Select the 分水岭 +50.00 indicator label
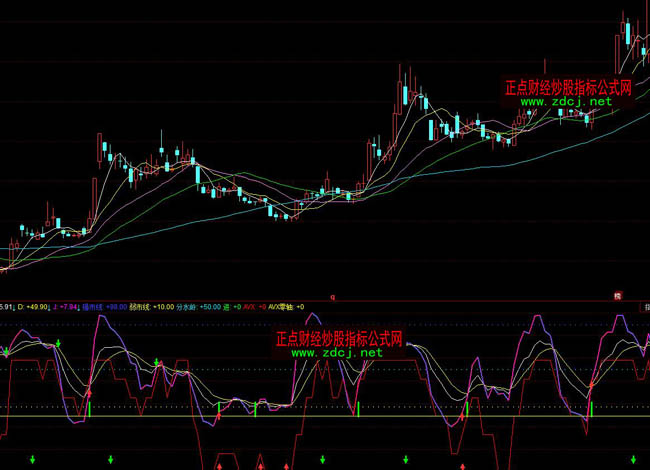This screenshot has height=470, width=650. click(201, 308)
